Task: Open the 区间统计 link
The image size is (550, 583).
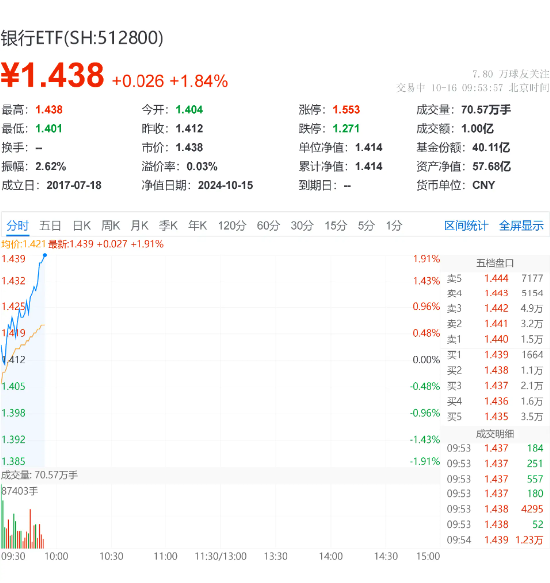Action: coord(466,225)
